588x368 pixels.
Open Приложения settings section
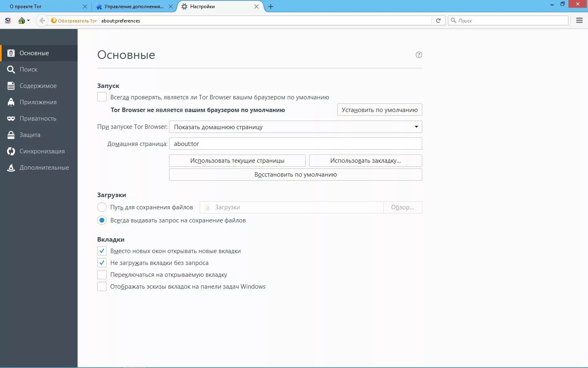(x=39, y=102)
